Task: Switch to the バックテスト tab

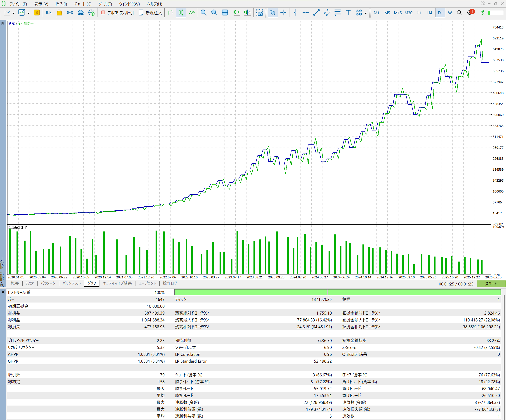Action: (72, 283)
